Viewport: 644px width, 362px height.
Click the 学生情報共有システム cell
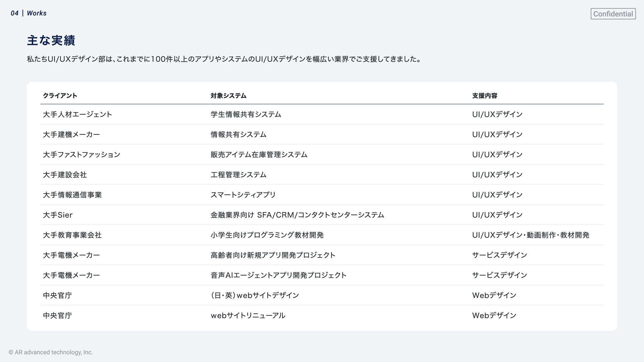click(x=246, y=114)
